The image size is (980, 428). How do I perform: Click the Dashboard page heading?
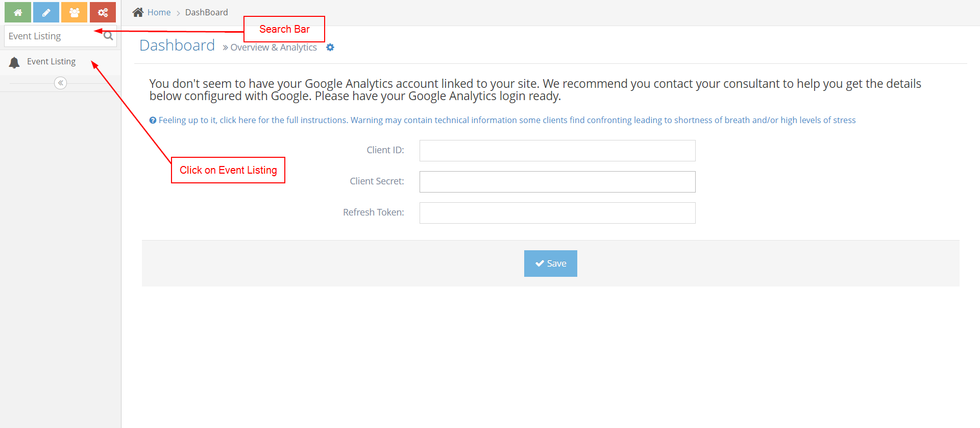177,45
